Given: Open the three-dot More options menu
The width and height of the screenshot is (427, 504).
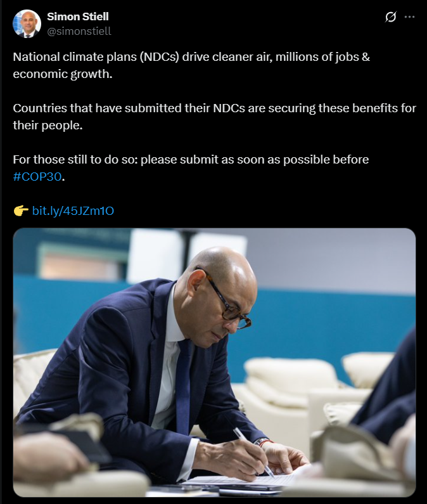Looking at the screenshot, I should click(409, 16).
